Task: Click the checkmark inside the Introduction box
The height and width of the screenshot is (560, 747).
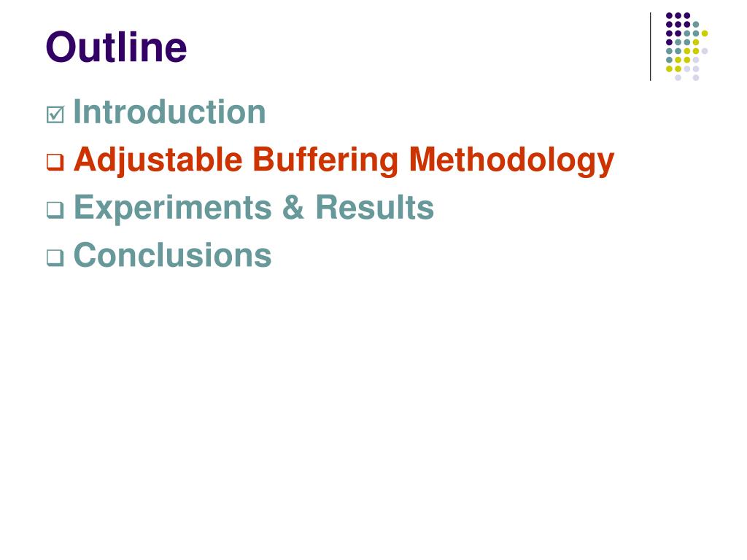Action: pos(56,113)
